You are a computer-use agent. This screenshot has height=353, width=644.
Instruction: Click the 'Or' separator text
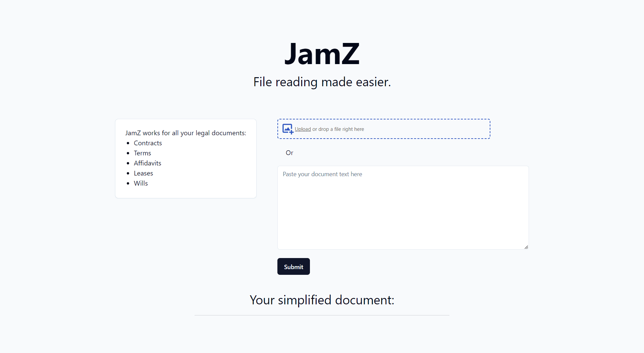click(x=289, y=153)
